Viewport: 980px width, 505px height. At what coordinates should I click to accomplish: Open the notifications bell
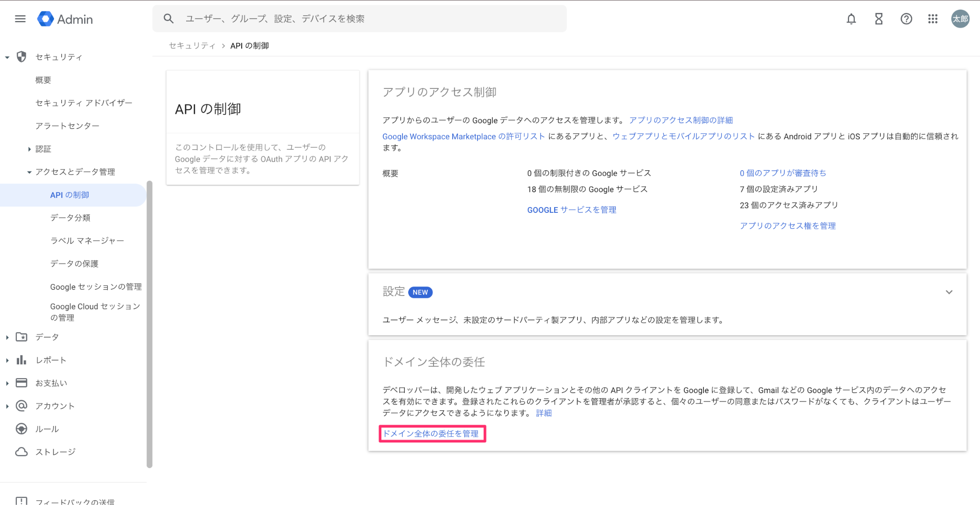pos(851,19)
